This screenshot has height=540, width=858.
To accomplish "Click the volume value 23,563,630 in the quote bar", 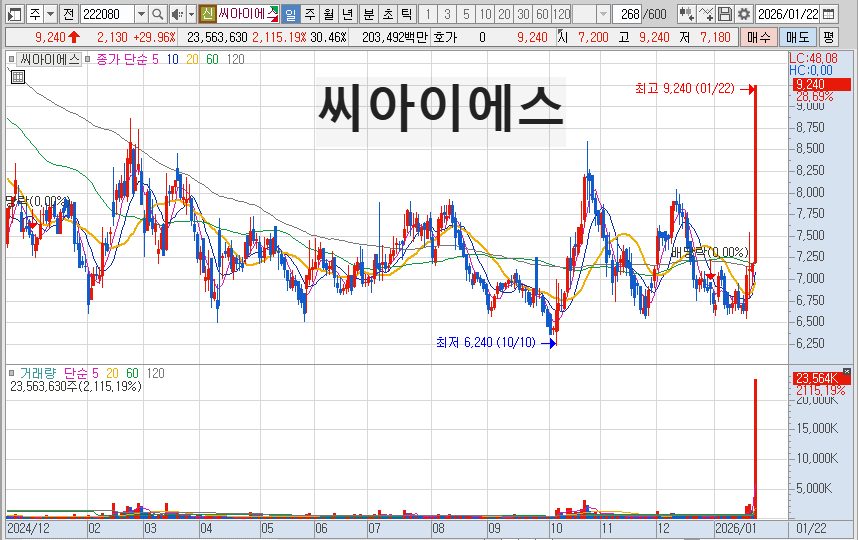I will point(217,37).
